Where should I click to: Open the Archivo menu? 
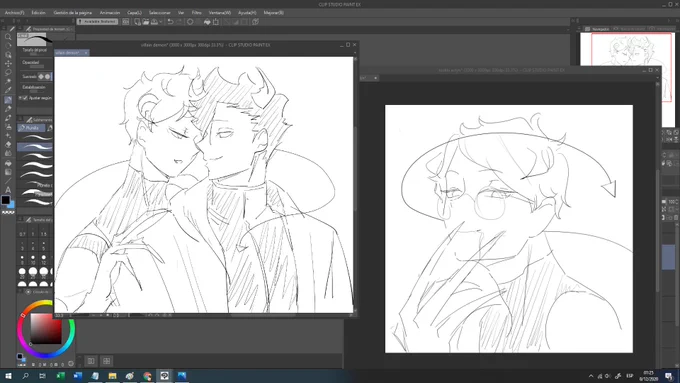pos(14,13)
